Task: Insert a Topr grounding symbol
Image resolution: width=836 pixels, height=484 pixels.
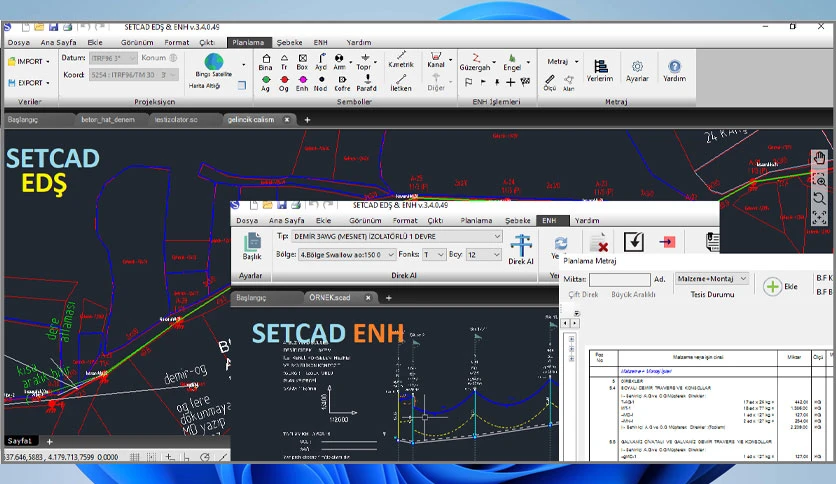Action: tap(364, 62)
